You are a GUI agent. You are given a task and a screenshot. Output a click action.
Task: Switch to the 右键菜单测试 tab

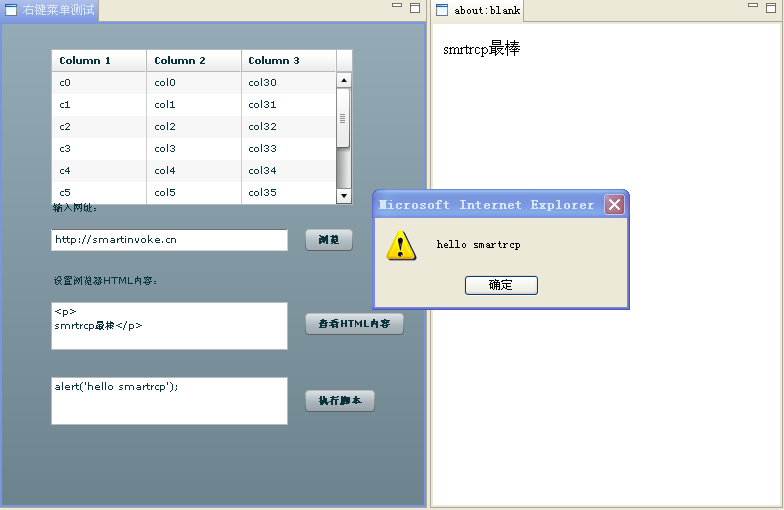(50, 10)
